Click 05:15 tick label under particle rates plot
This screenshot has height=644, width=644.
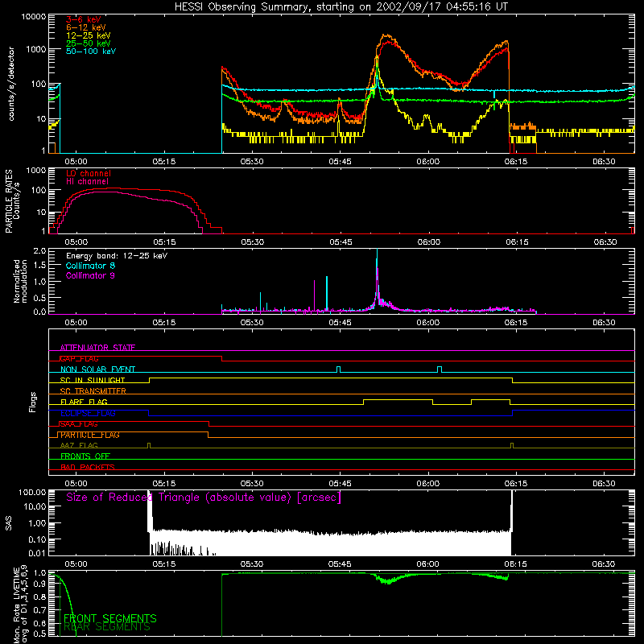(164, 242)
